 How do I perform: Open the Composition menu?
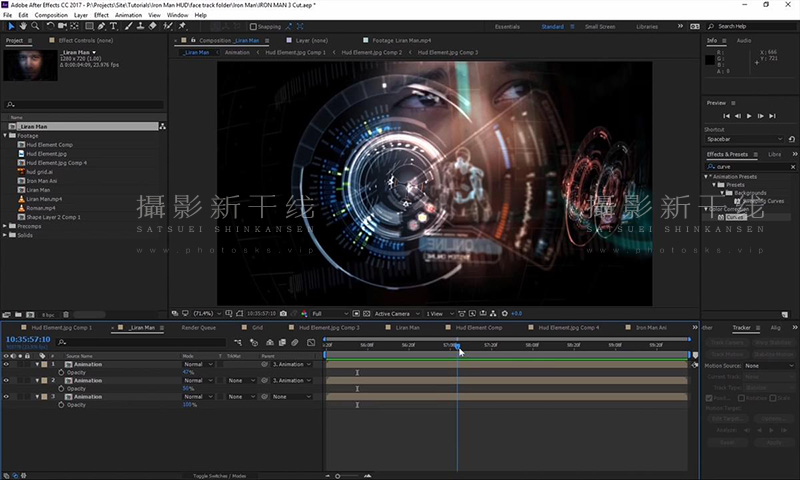51,15
